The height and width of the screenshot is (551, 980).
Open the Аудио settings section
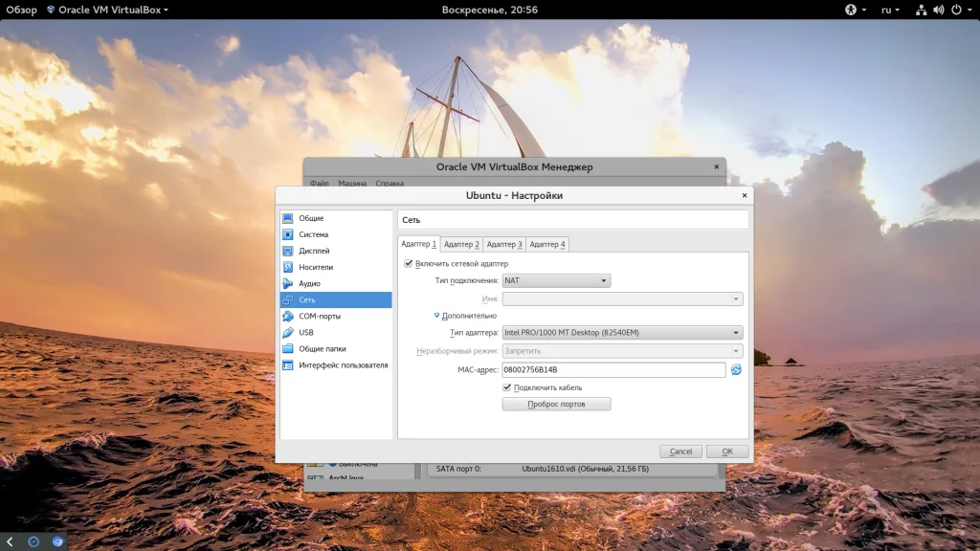click(x=309, y=283)
